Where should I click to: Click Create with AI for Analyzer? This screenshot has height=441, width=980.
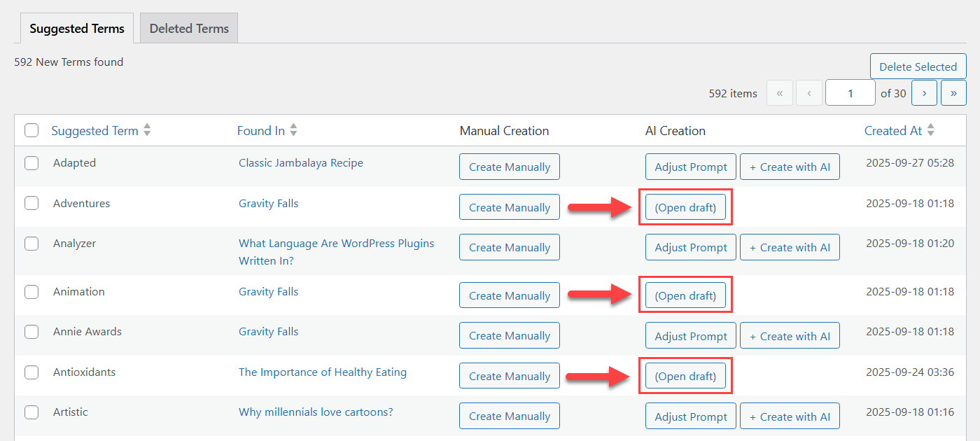(790, 247)
